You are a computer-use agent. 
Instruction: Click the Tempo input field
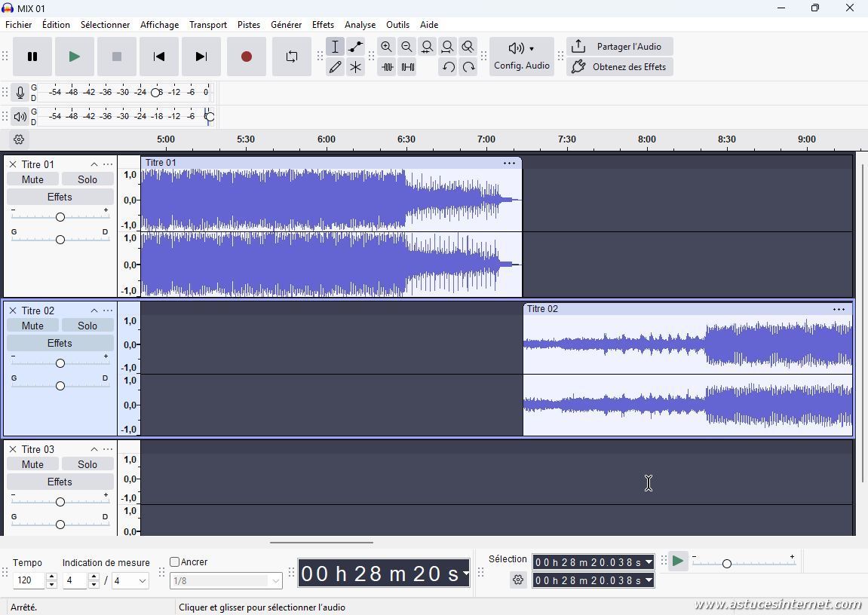29,580
